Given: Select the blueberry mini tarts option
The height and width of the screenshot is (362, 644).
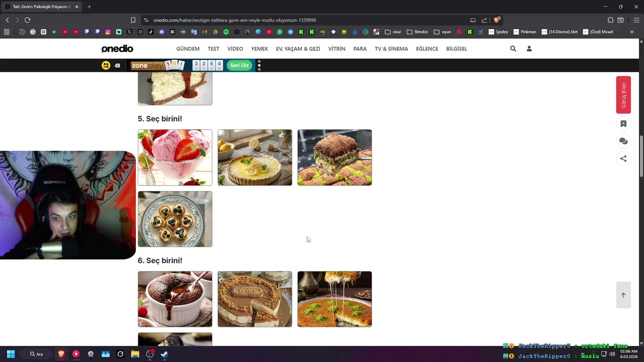Looking at the screenshot, I should click(x=175, y=219).
